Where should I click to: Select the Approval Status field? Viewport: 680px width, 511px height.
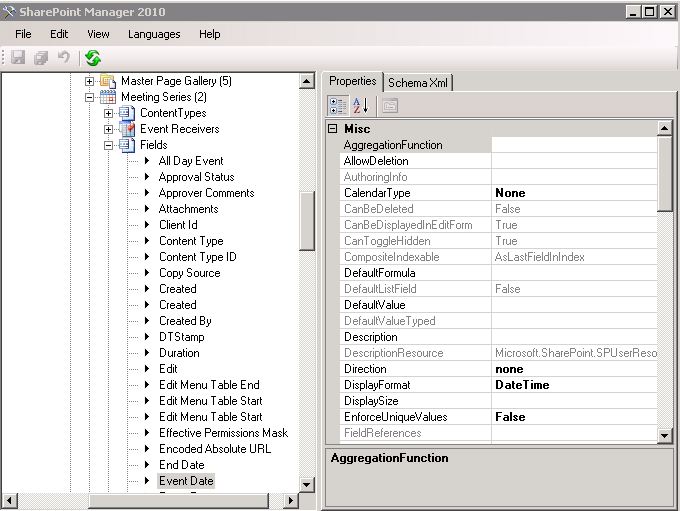(x=196, y=177)
